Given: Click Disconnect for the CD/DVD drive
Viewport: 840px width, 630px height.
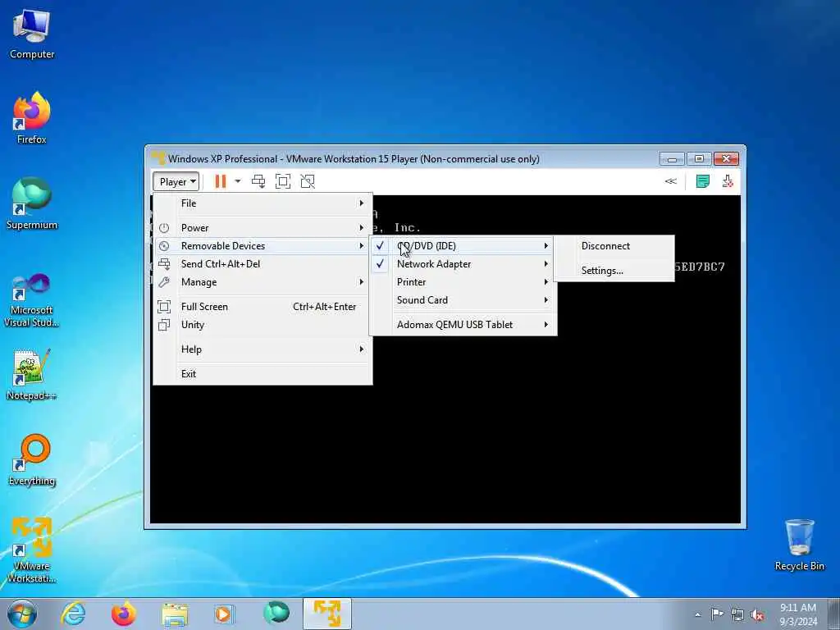Looking at the screenshot, I should (614, 246).
